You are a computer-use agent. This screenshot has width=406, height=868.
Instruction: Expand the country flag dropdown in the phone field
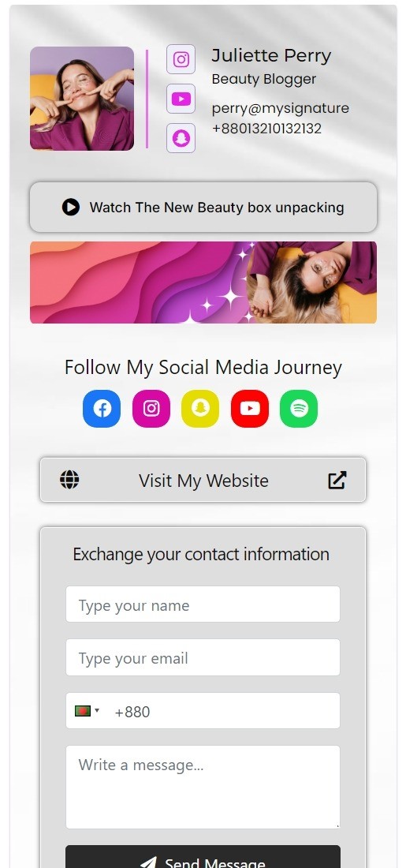87,711
